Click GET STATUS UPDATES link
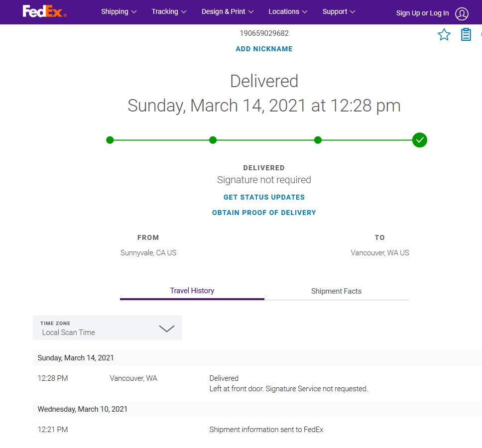 pyautogui.click(x=264, y=197)
